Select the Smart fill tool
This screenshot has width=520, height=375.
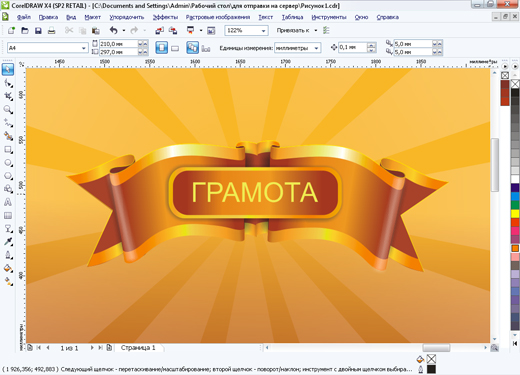click(8, 136)
